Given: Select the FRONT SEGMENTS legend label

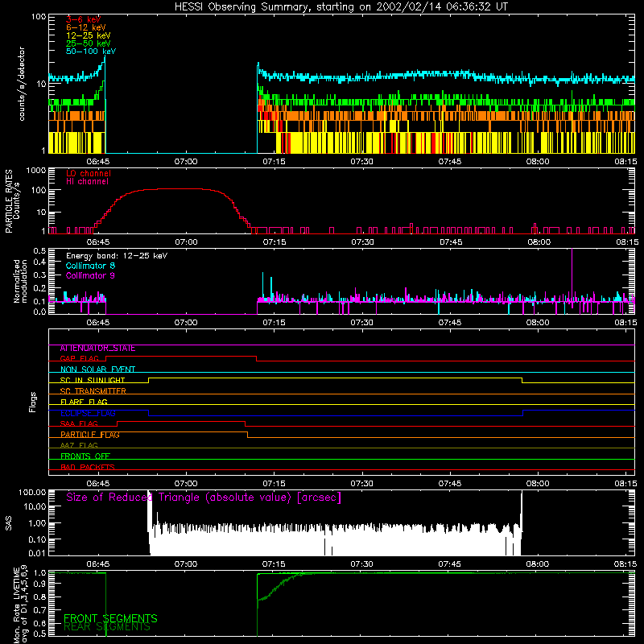Looking at the screenshot, I should [x=110, y=618].
